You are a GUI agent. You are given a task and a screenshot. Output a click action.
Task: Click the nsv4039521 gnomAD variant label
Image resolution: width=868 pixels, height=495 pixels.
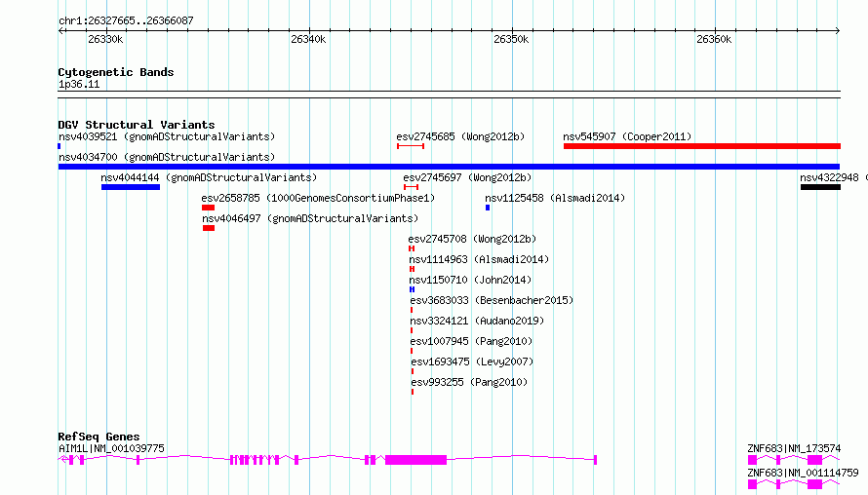tap(167, 136)
